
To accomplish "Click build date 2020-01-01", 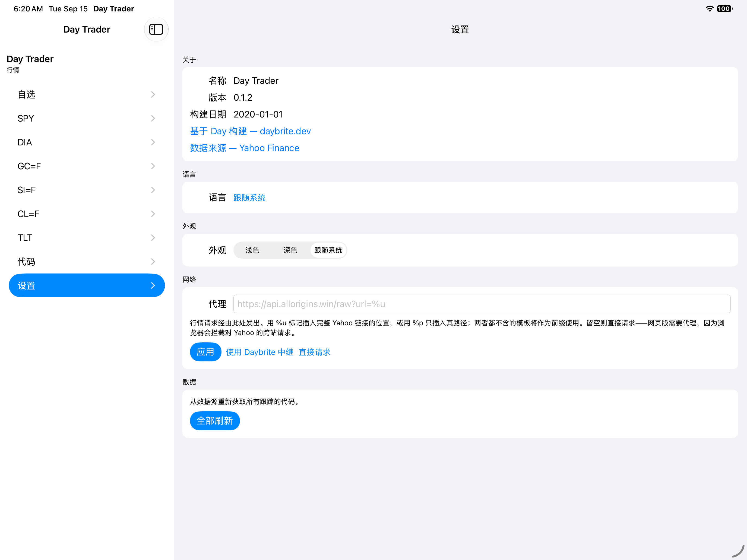I will tap(258, 114).
